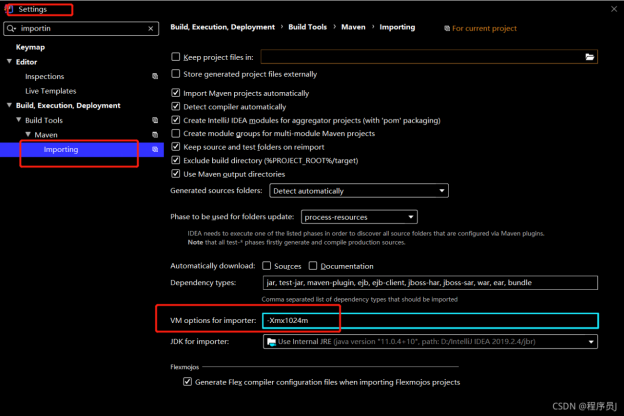Click into VM options for importer field
Image resolution: width=624 pixels, height=416 pixels.
click(430, 320)
